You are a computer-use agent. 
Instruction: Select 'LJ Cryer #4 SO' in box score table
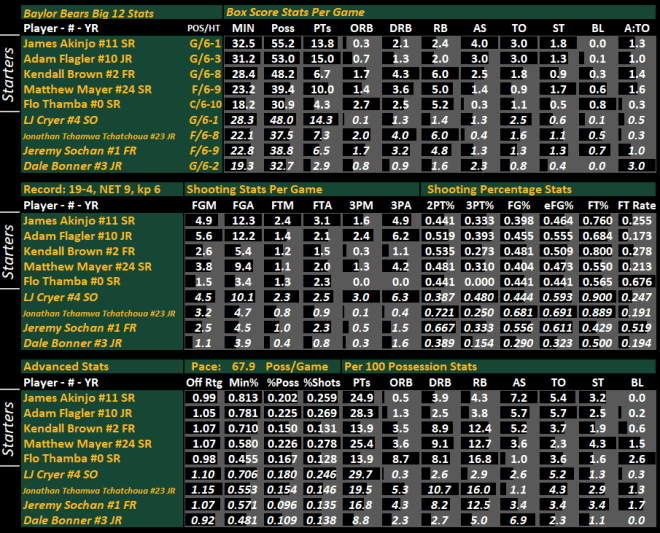pos(61,120)
